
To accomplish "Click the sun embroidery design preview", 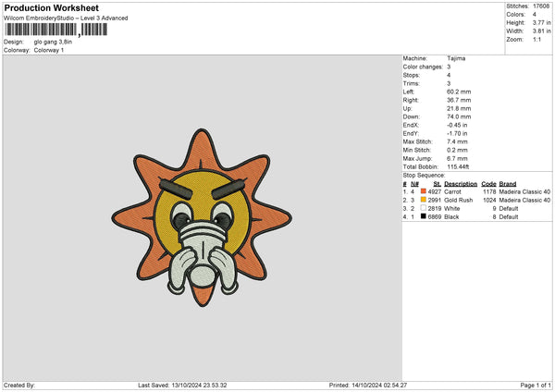I will tap(202, 217).
